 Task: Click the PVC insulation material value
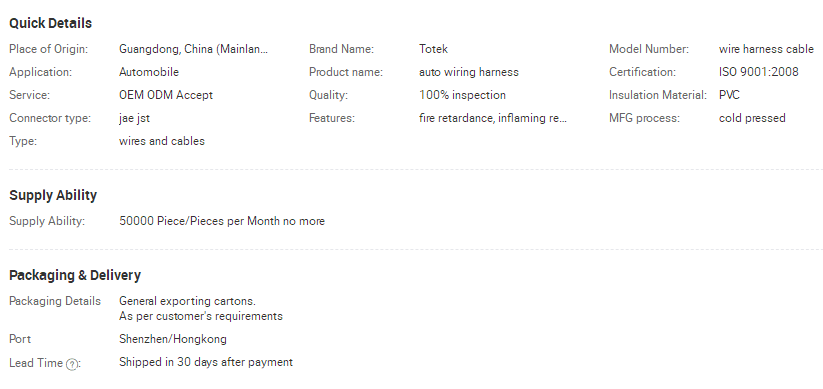tap(729, 95)
